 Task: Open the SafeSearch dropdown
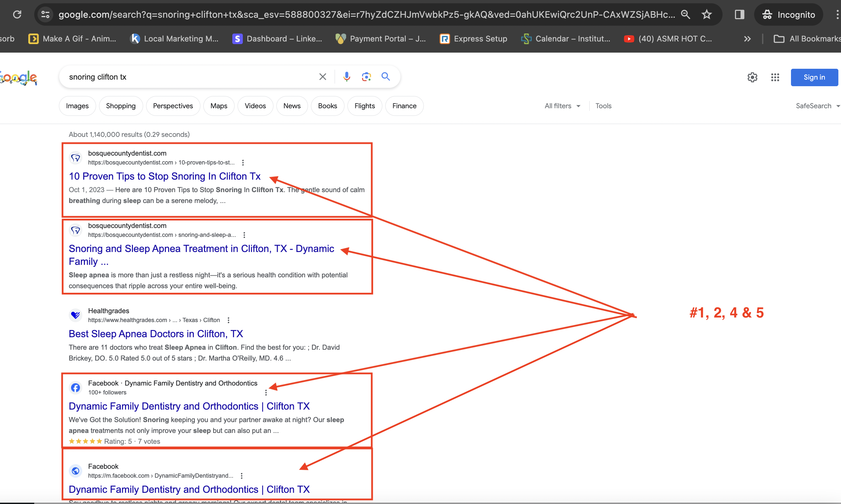point(818,106)
